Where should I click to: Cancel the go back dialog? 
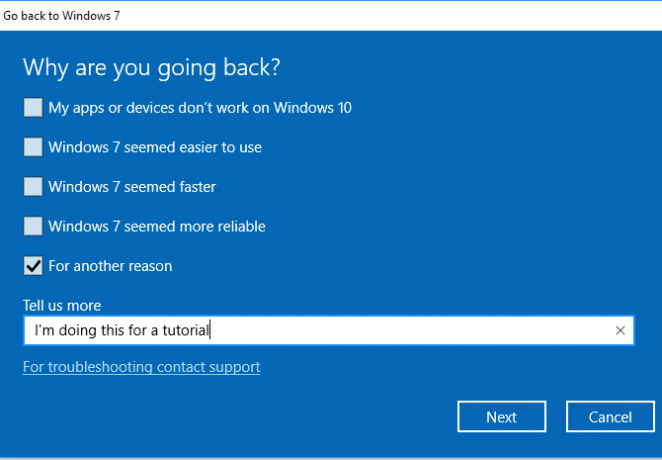tap(610, 417)
